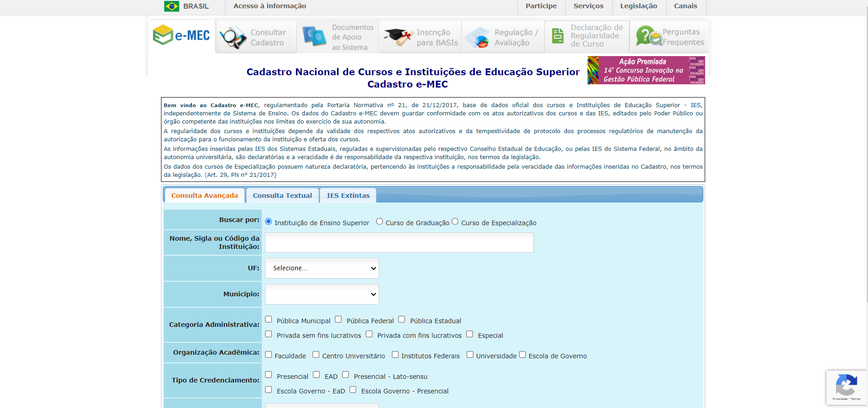Click the reCAPTCHA badge icon

coord(846,385)
